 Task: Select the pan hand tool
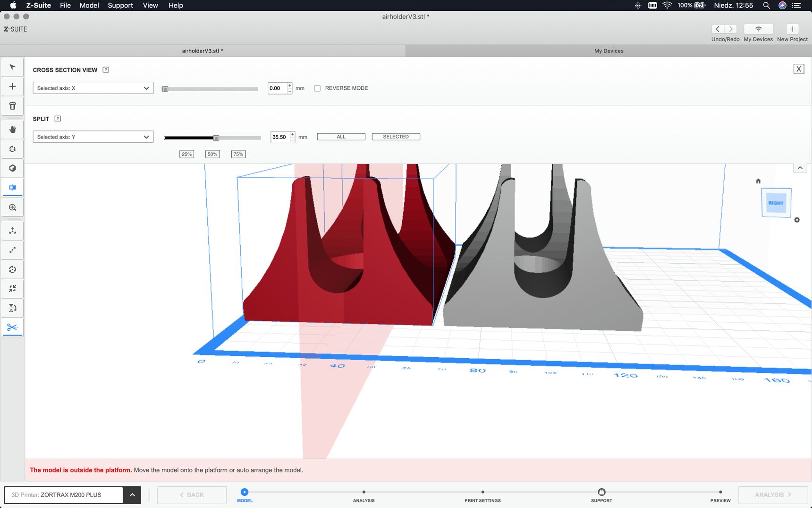[x=13, y=129]
